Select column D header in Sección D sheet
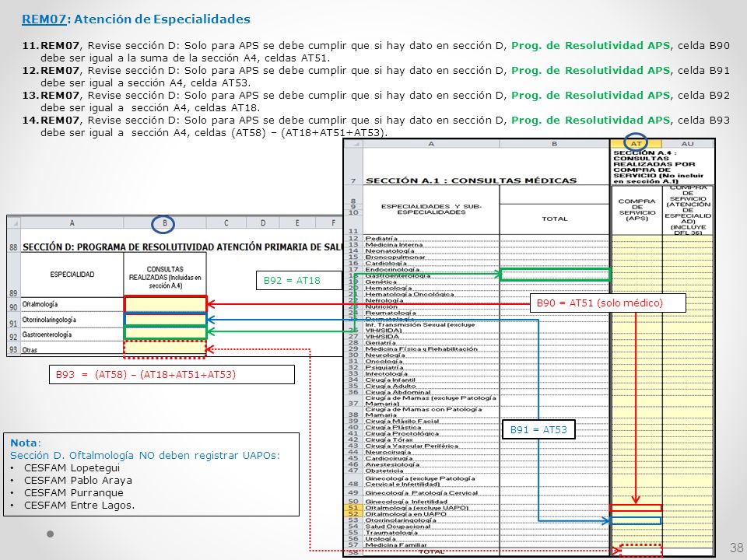 (x=263, y=223)
